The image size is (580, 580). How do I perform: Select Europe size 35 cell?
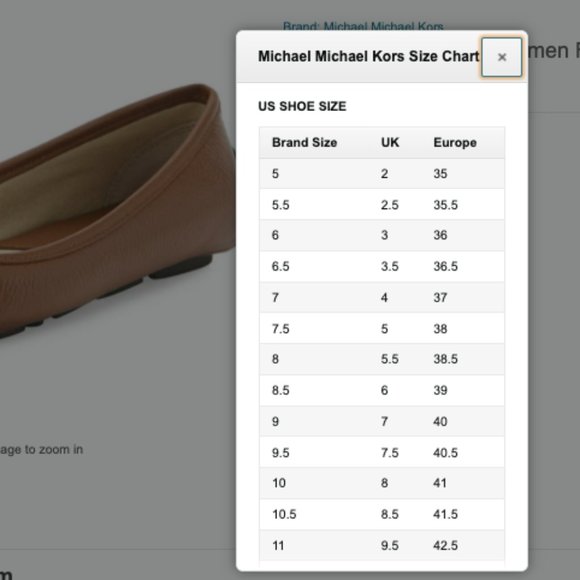440,173
